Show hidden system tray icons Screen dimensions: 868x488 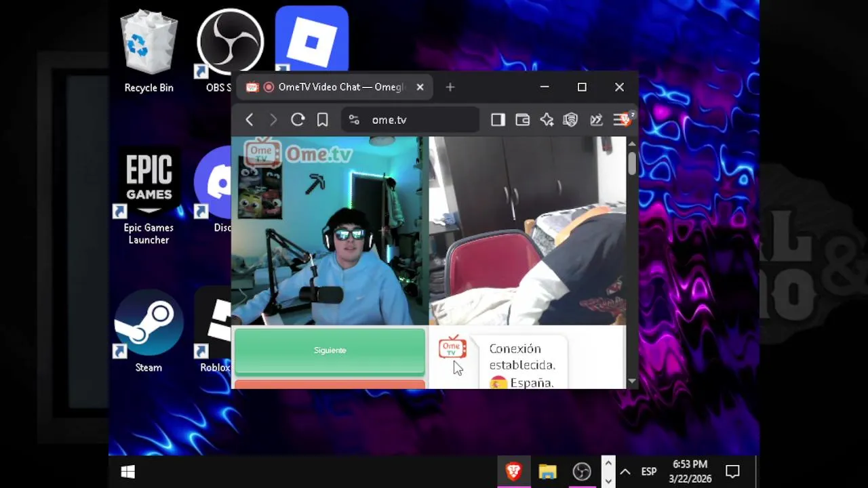tap(625, 472)
